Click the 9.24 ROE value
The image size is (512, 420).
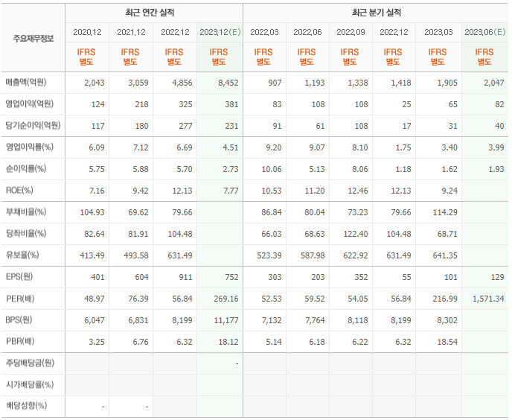coord(449,191)
